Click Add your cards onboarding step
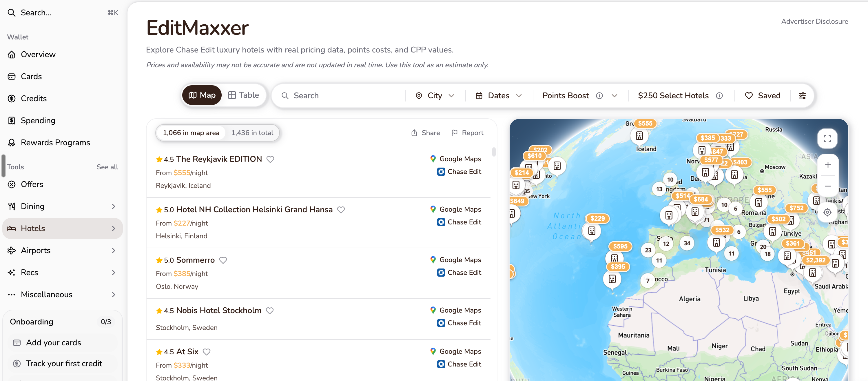The width and height of the screenshot is (868, 381). click(63, 343)
